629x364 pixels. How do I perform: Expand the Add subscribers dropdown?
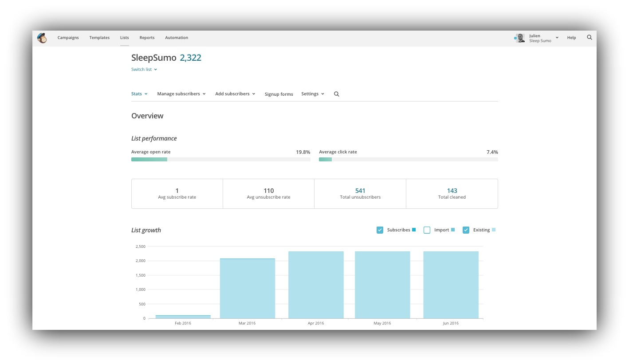235,94
